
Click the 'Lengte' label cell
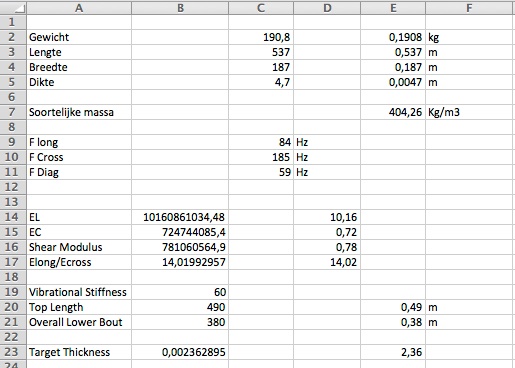tap(79, 52)
